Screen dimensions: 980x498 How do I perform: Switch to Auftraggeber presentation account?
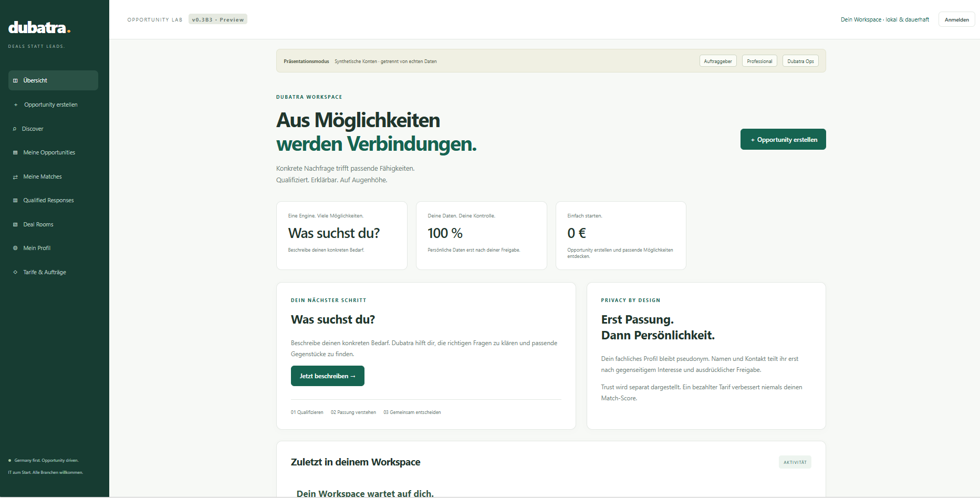(718, 61)
